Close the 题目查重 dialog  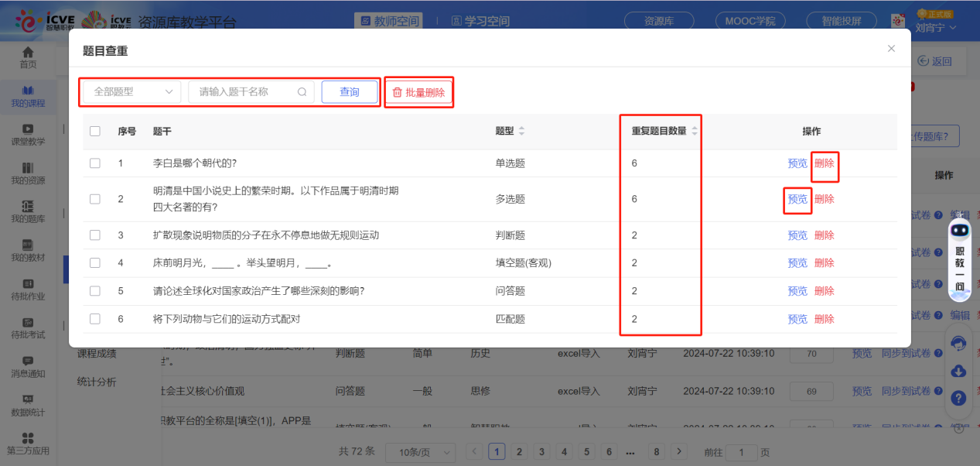[x=891, y=49]
